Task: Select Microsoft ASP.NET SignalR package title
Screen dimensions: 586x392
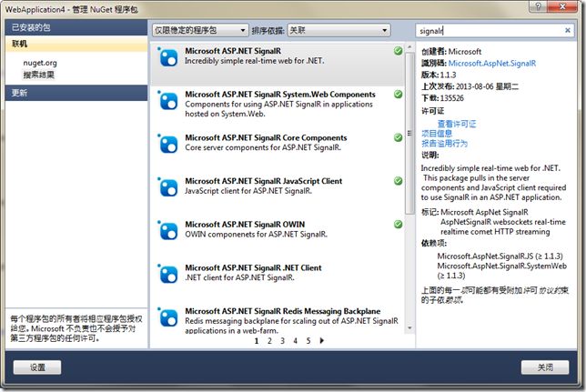Action: (x=233, y=51)
